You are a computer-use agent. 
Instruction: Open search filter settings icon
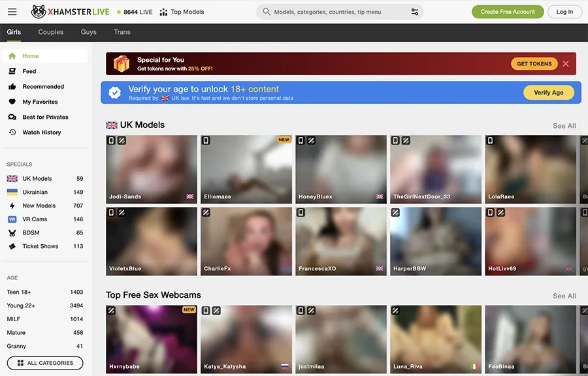tap(414, 12)
